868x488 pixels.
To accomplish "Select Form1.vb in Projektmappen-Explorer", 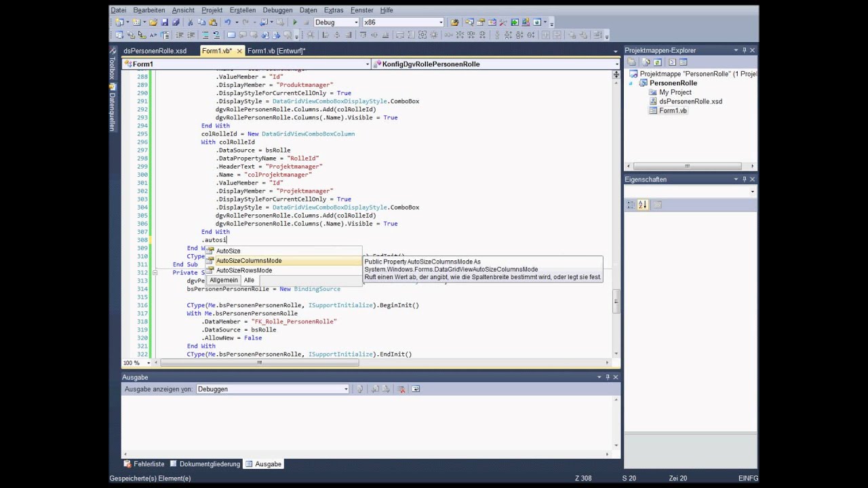I will [673, 110].
